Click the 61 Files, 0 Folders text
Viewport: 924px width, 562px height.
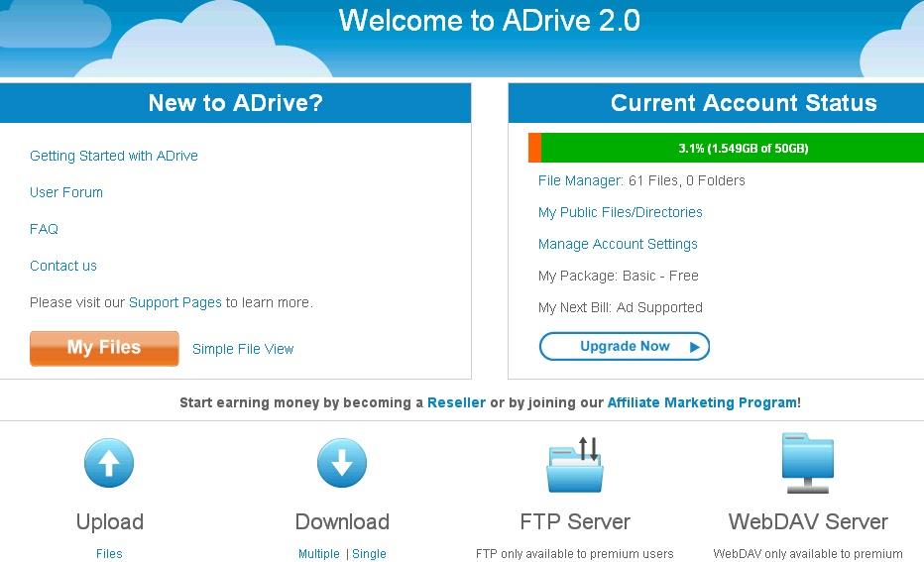click(x=686, y=180)
